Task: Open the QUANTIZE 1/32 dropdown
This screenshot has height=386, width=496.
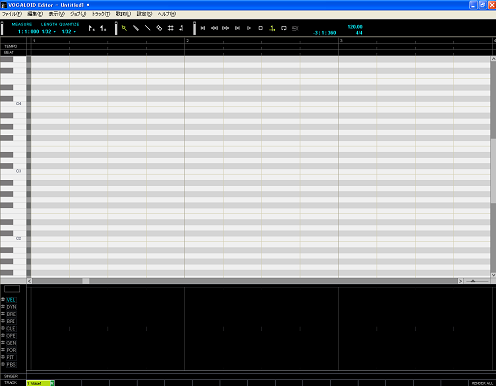Action: click(69, 31)
